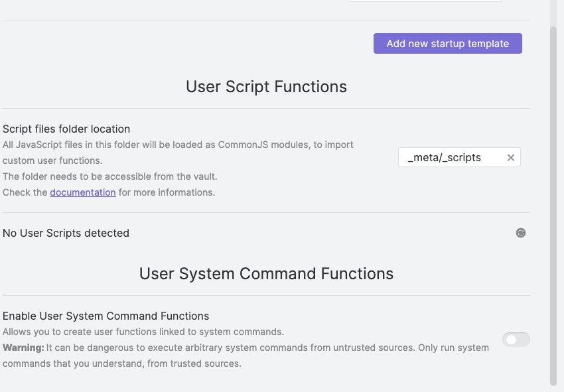Click the User Script Functions heading
This screenshot has height=392, width=564.
tap(266, 87)
